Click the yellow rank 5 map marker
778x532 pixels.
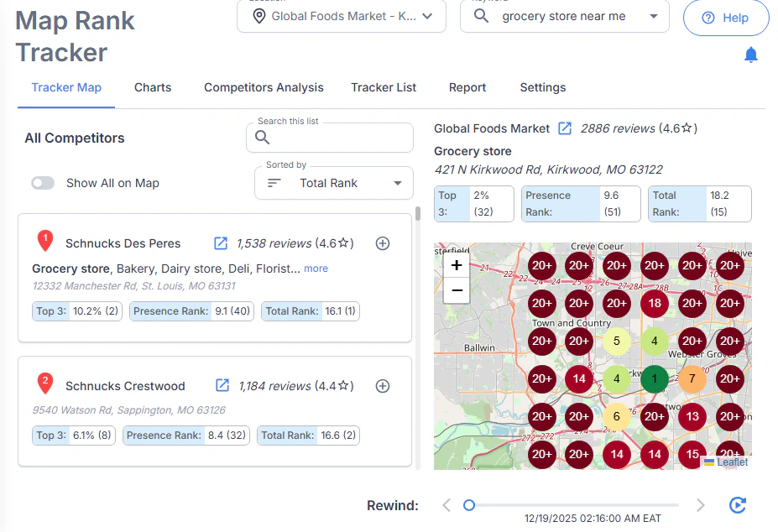pyautogui.click(x=616, y=341)
